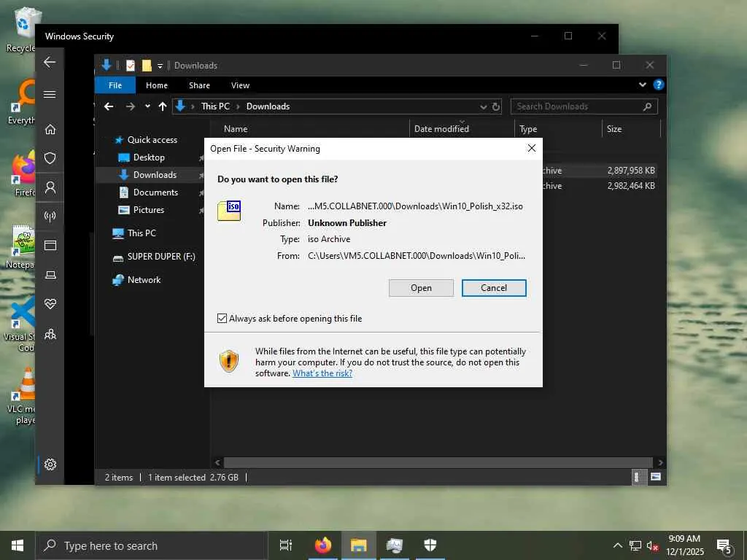Expand address bar history dropdown

tap(483, 106)
